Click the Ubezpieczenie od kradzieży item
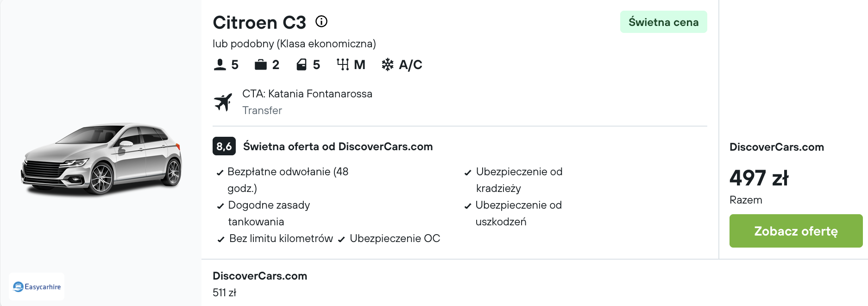The image size is (868, 306). (514, 180)
